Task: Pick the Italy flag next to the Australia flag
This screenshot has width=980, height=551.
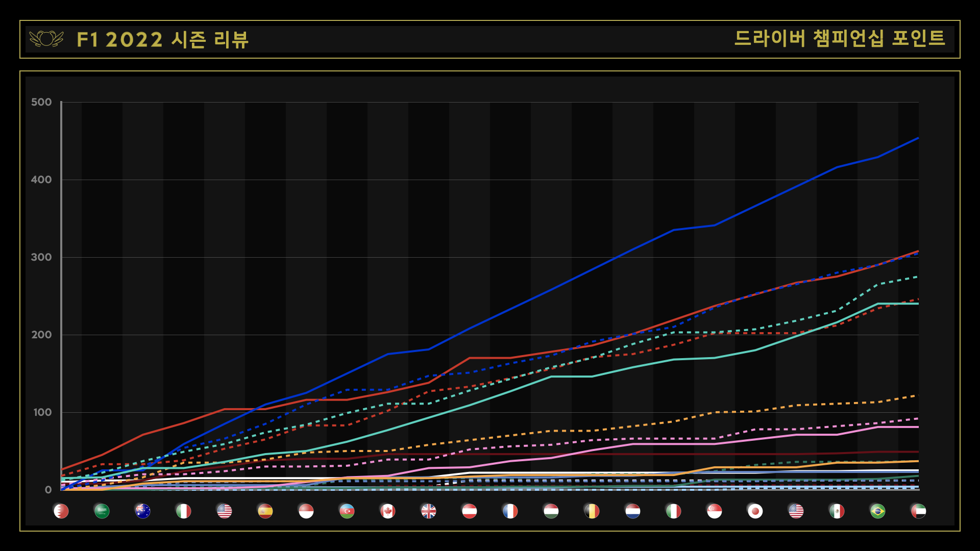Action: pos(184,511)
